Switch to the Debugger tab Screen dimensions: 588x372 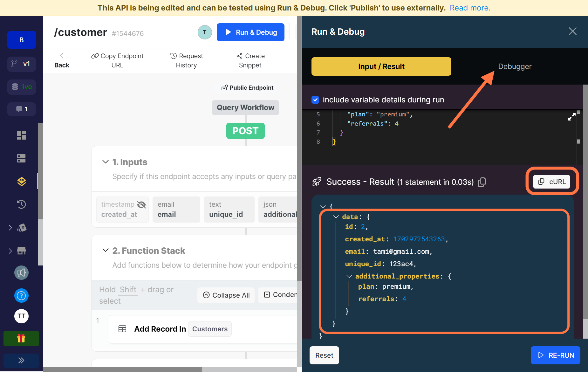515,66
